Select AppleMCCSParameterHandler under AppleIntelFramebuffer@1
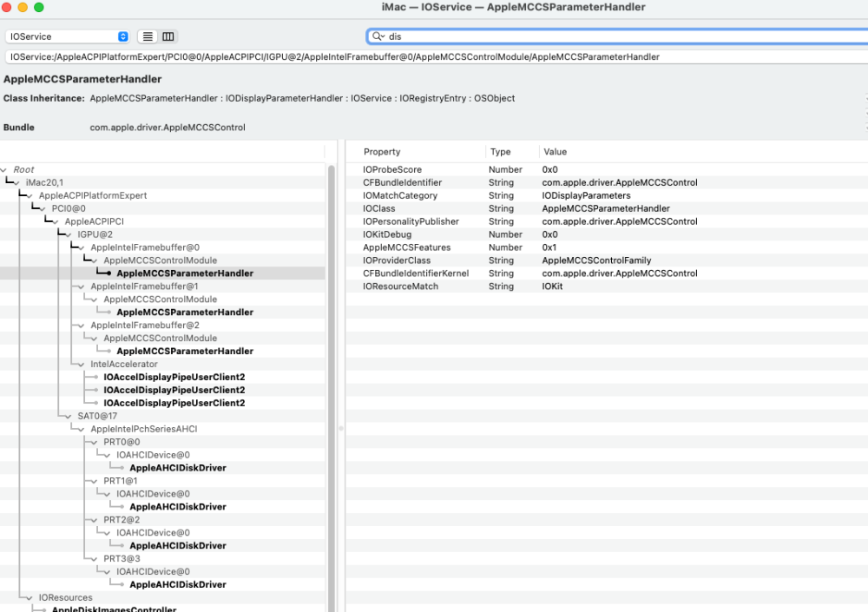868x612 pixels. point(185,313)
